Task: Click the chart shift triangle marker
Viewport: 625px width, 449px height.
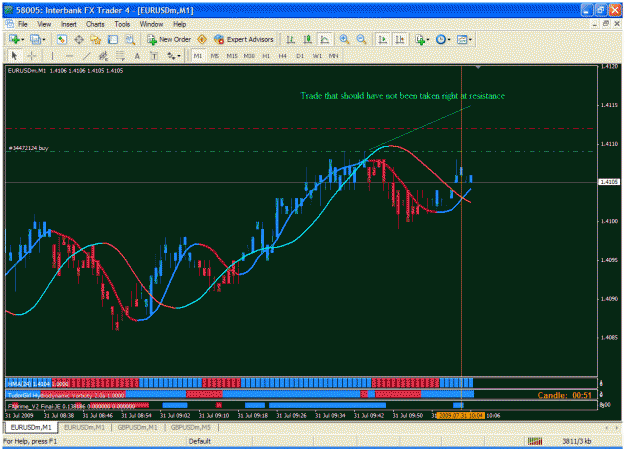Action: point(478,67)
